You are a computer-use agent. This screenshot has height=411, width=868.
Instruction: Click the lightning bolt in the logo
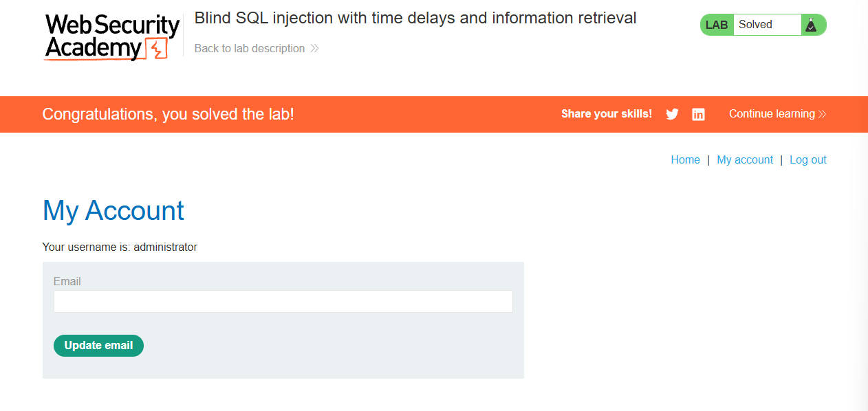coord(158,49)
